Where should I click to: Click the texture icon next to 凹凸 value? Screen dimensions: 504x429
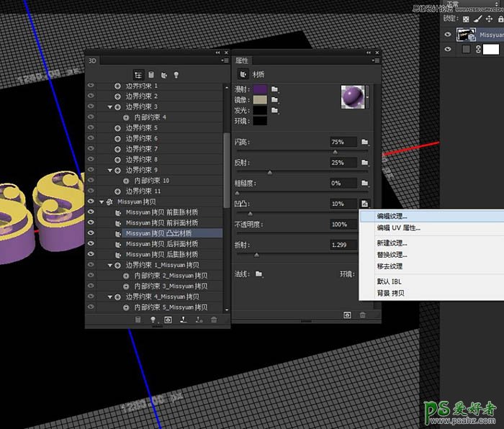[x=365, y=204]
